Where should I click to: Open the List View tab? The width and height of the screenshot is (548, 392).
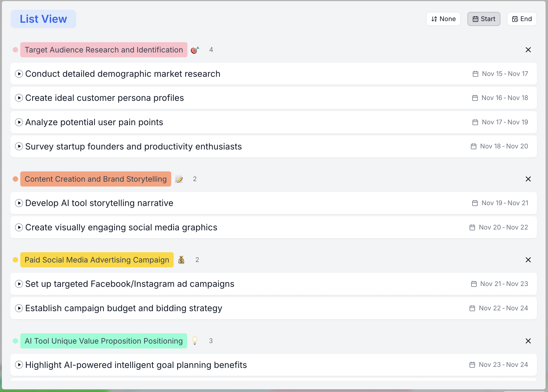[x=43, y=19]
